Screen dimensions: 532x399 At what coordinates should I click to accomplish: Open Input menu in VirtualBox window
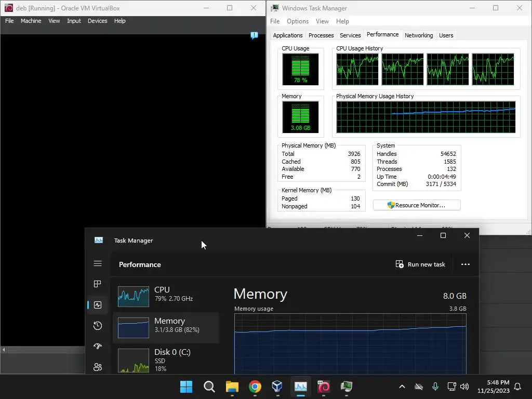pos(74,21)
